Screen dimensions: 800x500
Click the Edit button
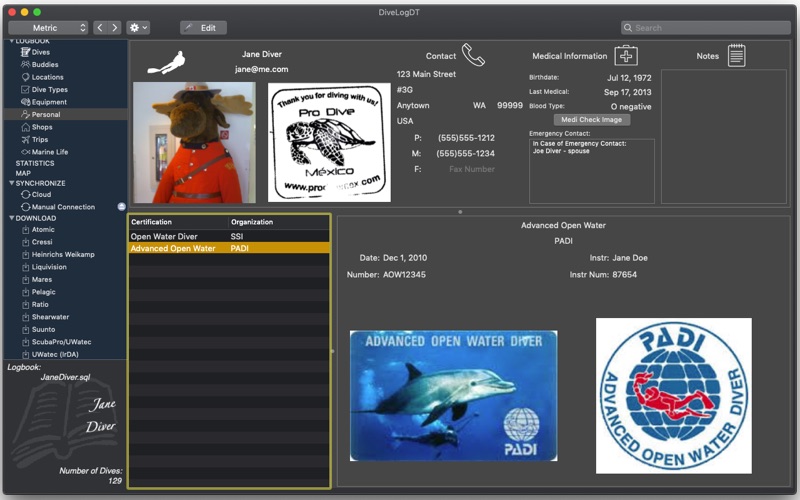point(203,28)
